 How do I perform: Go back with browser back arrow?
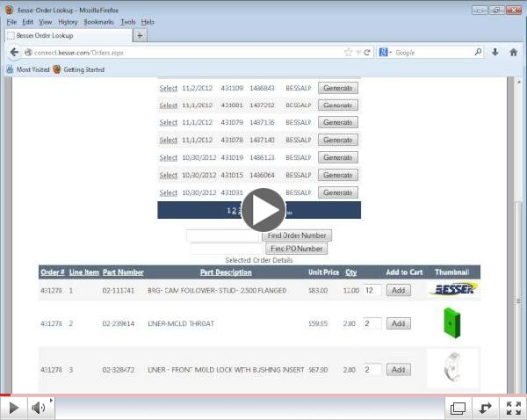click(14, 53)
